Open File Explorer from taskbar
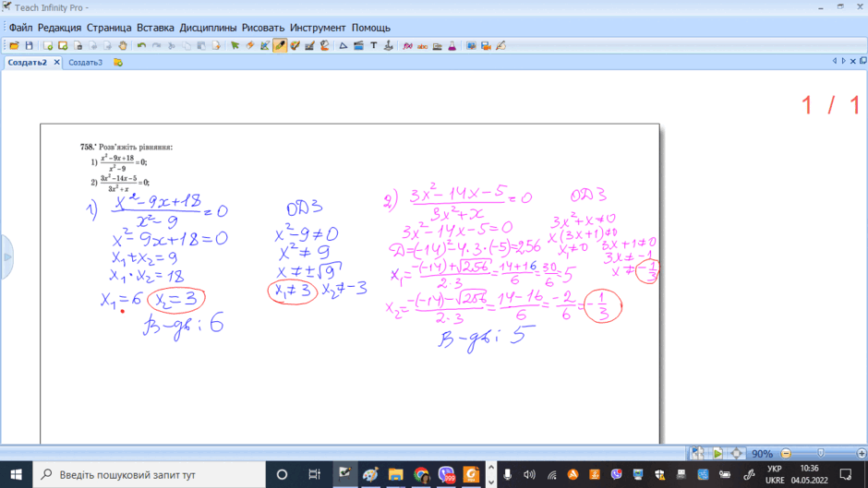Viewport: 868px width, 488px height. (395, 475)
